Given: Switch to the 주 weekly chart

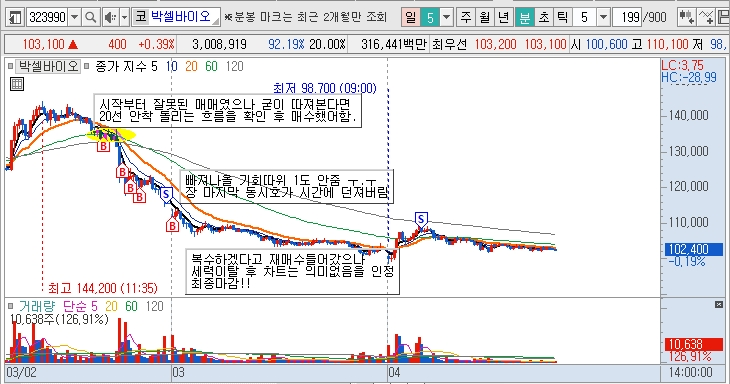Looking at the screenshot, I should pyautogui.click(x=465, y=18).
